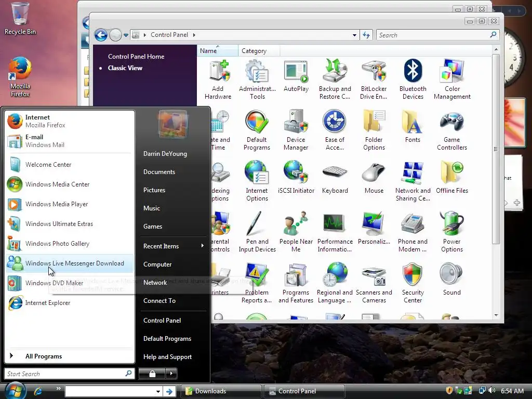This screenshot has width=532, height=399.
Task: Refresh the Control Panel address bar
Action: point(366,35)
